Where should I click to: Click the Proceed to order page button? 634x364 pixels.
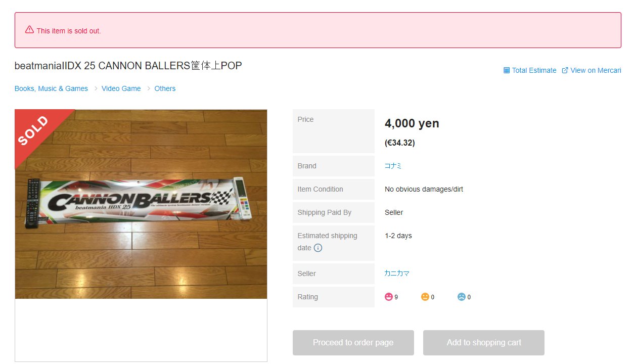click(x=353, y=343)
